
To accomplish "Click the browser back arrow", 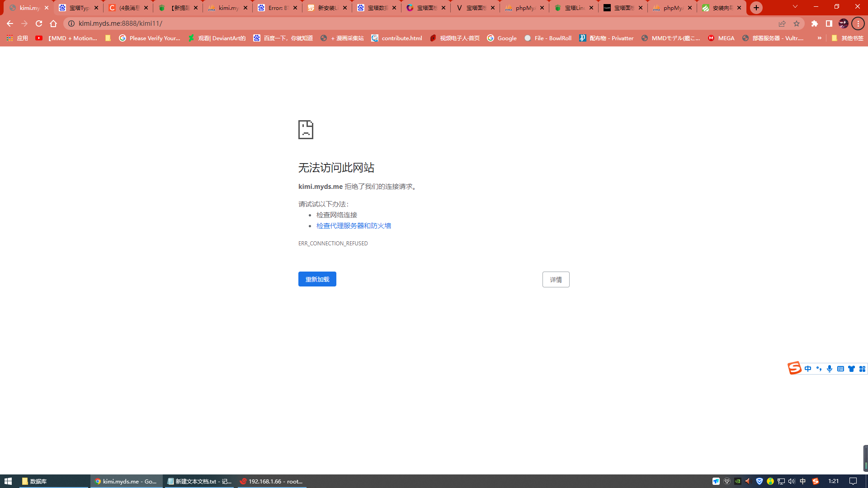I will (x=9, y=23).
